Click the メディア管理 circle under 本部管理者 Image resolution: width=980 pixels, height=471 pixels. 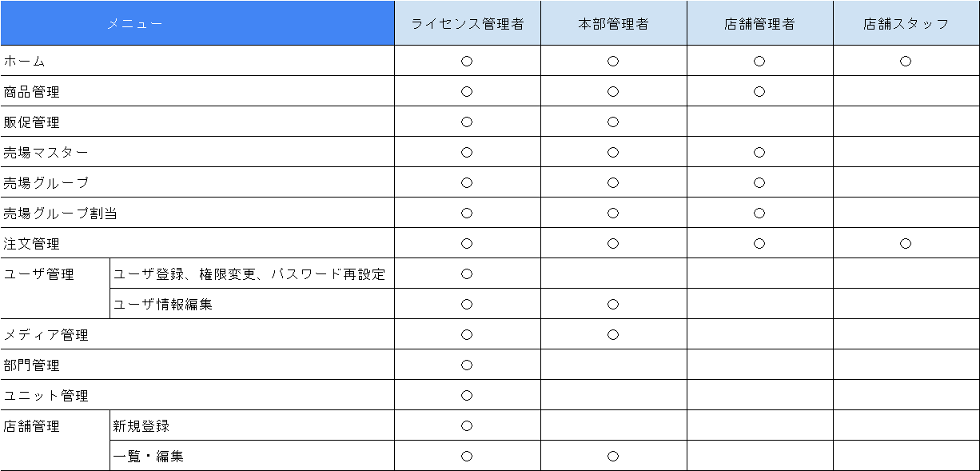tap(613, 334)
